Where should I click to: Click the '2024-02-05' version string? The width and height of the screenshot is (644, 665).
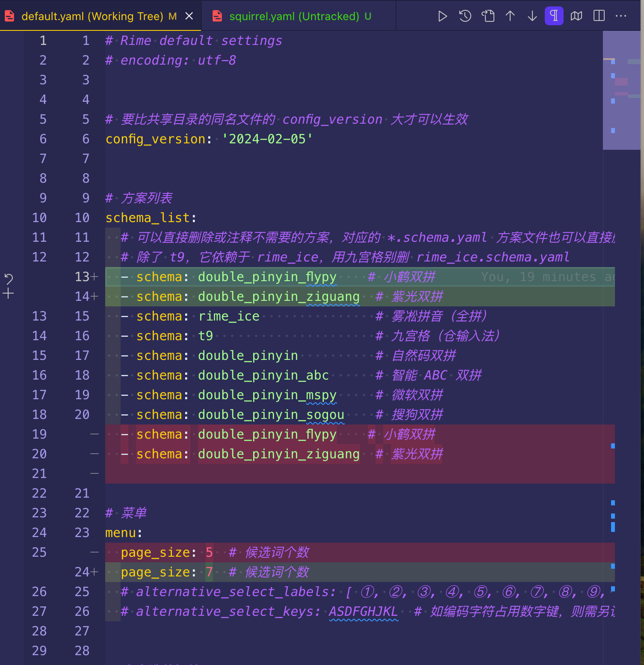[267, 139]
